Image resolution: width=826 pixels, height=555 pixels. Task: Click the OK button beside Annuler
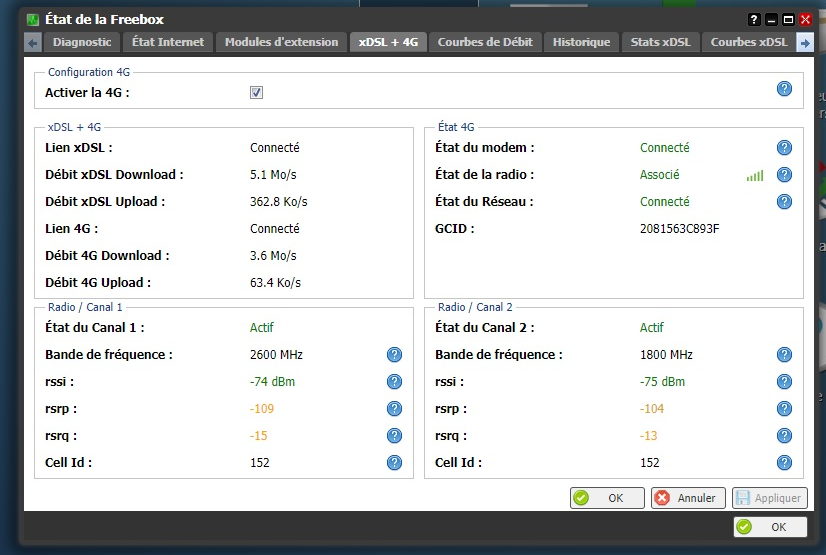coord(607,498)
